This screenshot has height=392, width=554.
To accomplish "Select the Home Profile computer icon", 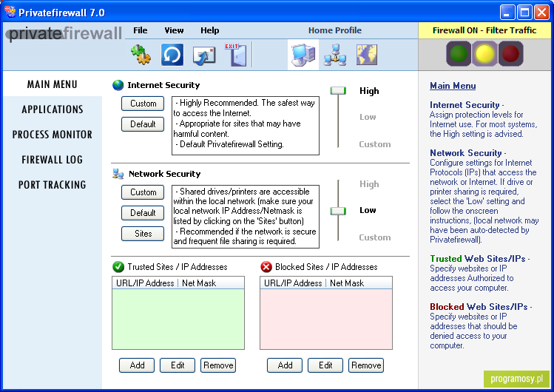I will coord(303,55).
